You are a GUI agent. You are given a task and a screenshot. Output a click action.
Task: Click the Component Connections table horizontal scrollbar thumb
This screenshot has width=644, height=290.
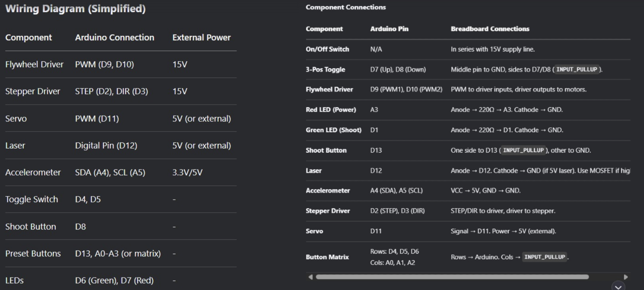pyautogui.click(x=452, y=277)
